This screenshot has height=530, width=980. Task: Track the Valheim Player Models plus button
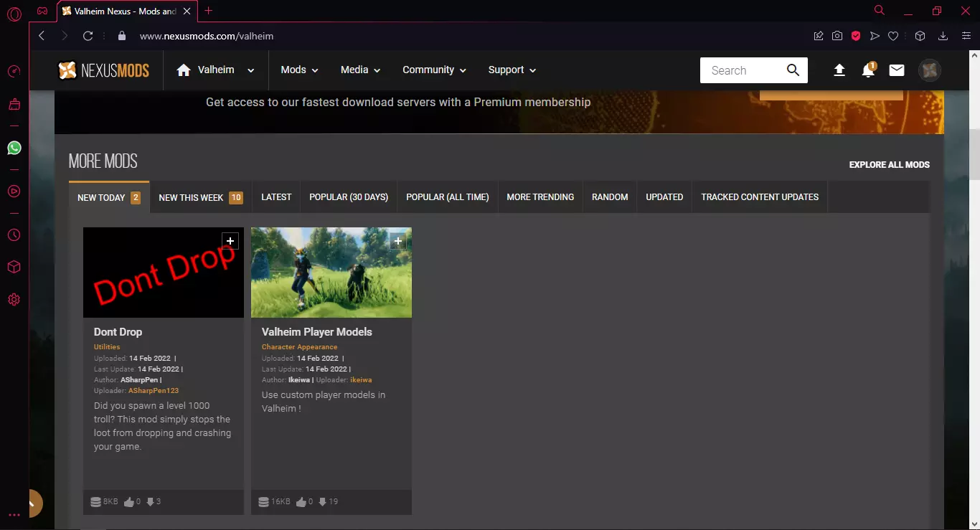click(x=397, y=241)
